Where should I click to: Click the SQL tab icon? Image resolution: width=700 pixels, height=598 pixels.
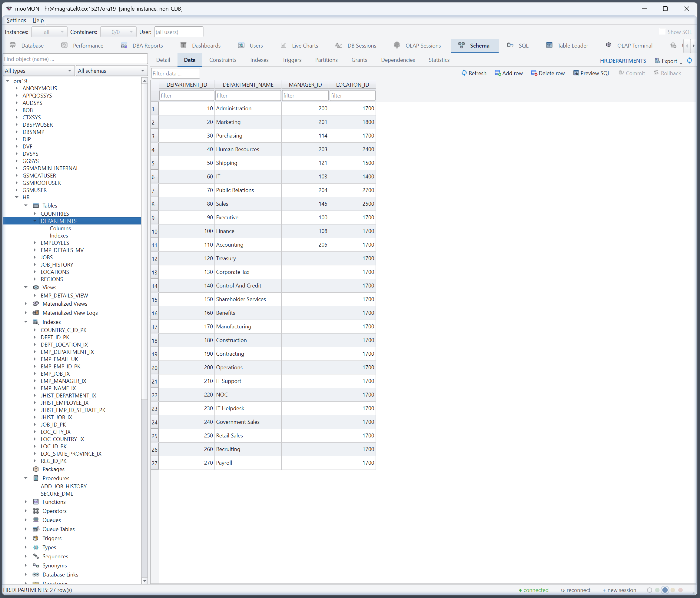click(x=510, y=45)
